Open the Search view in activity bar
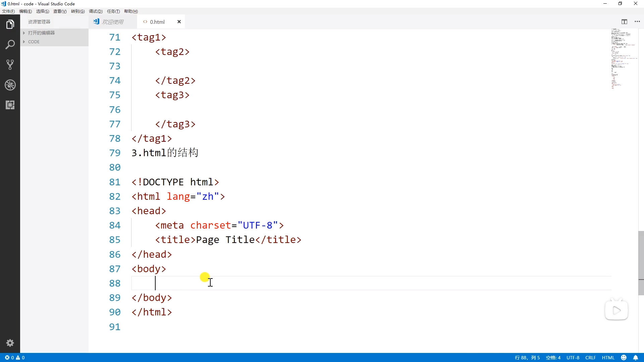 (10, 45)
